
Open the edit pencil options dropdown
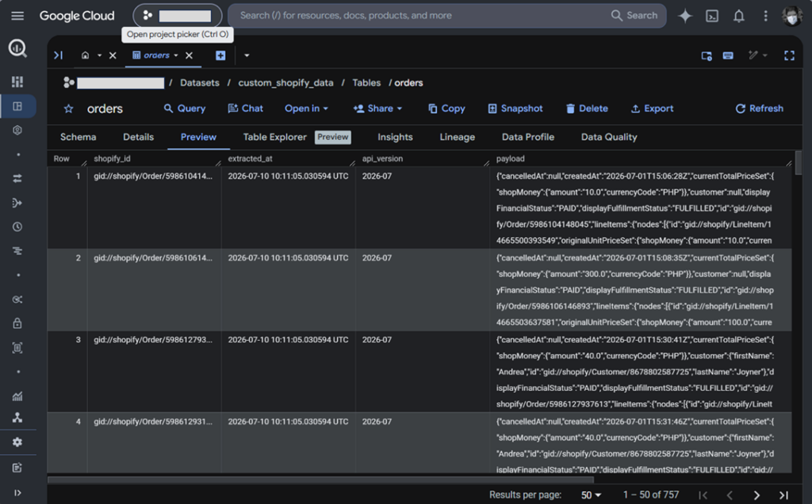(x=758, y=55)
